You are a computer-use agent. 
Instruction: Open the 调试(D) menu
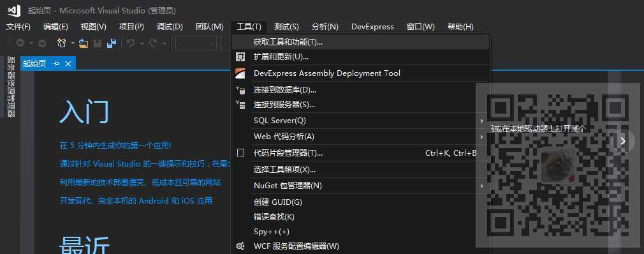[170, 27]
